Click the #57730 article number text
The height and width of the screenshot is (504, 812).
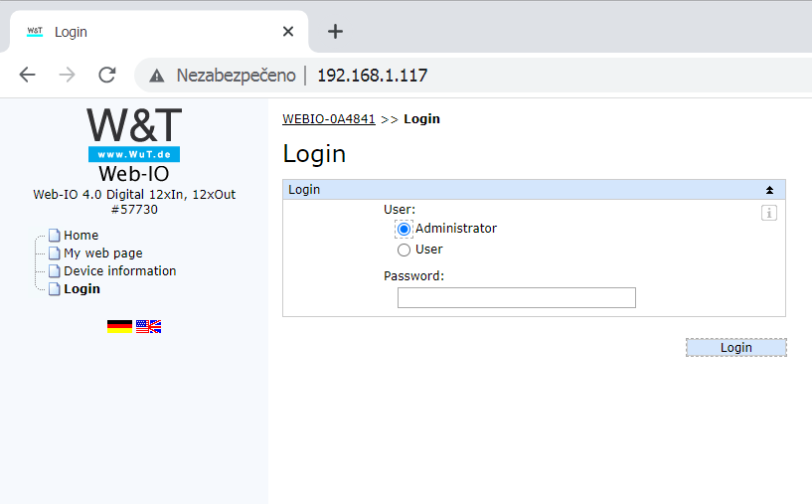(x=134, y=210)
